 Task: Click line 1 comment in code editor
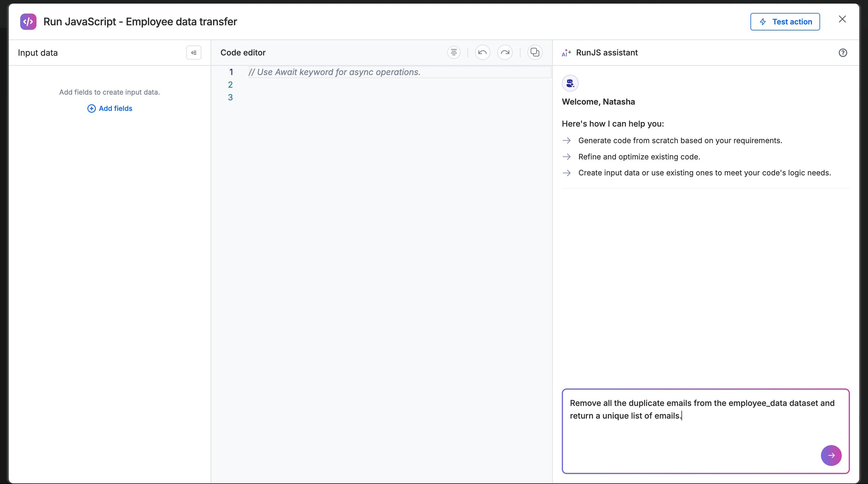334,72
